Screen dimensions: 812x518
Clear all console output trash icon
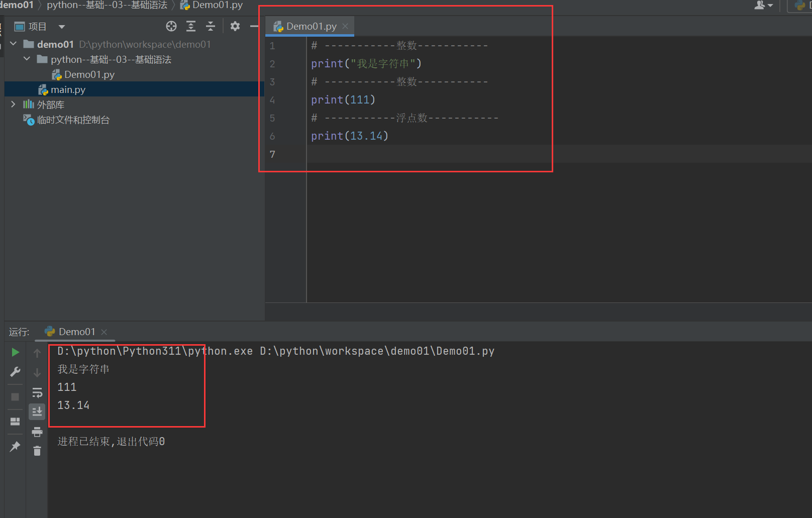coord(37,451)
